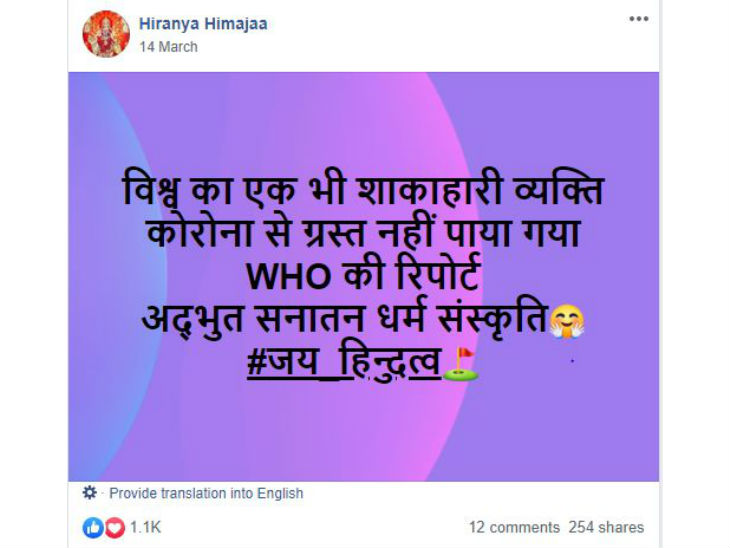View the 1.1K reactions count
The width and height of the screenshot is (730, 548).
click(x=146, y=528)
